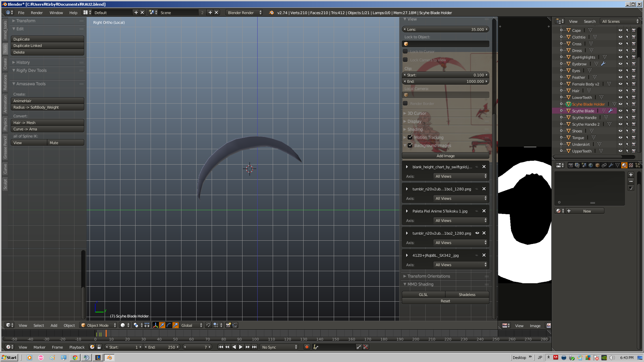Open the Playback menu in timeline
644x362 pixels.
(x=77, y=347)
